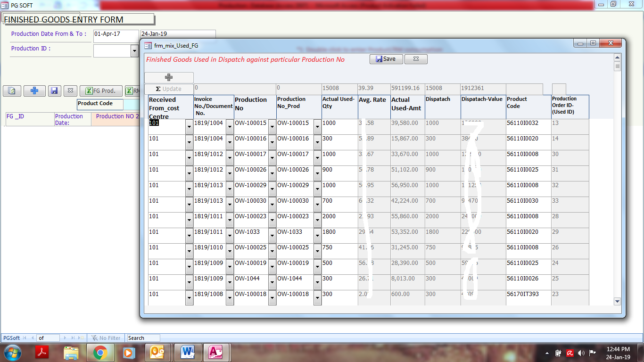Click invoice cell 1819/1008
This screenshot has width=644, height=362.
[x=210, y=297]
